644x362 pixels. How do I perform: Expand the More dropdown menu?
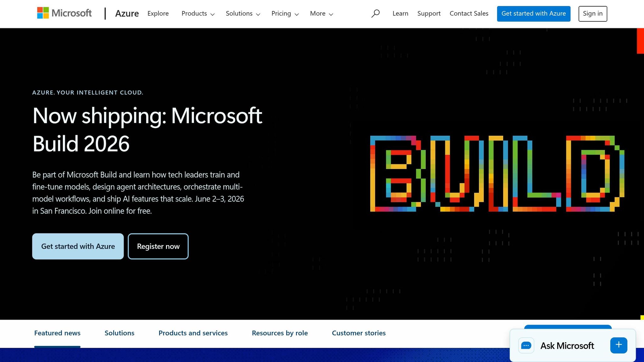tap(321, 14)
